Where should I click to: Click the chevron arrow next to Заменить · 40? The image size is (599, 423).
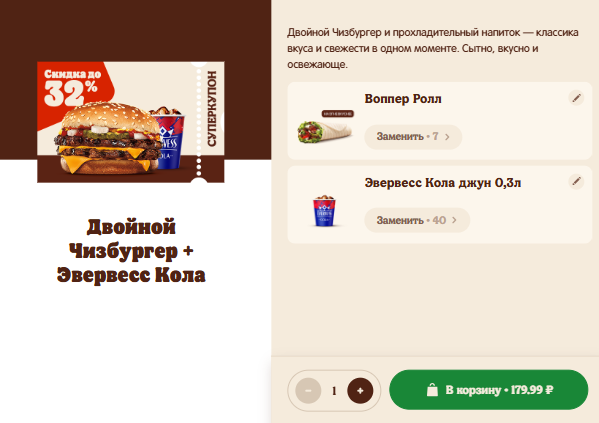click(454, 220)
